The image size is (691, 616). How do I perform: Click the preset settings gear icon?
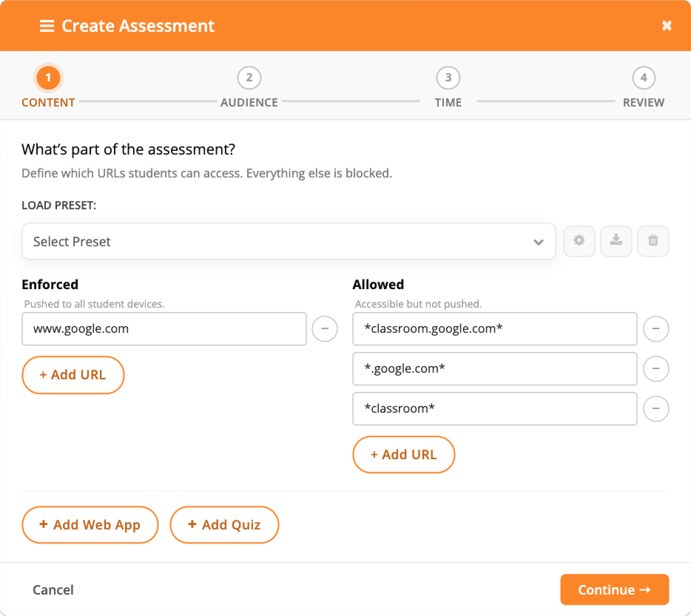click(579, 240)
